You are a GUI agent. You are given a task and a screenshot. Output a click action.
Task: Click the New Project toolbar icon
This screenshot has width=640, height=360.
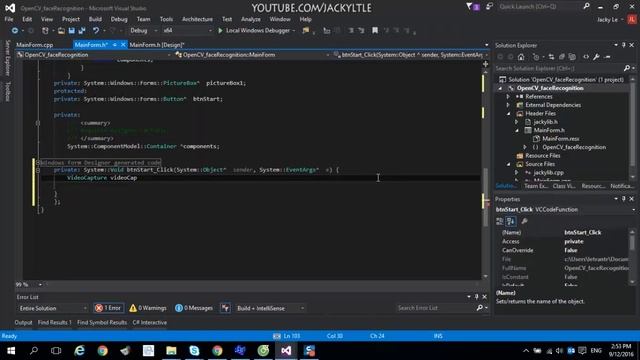45,31
